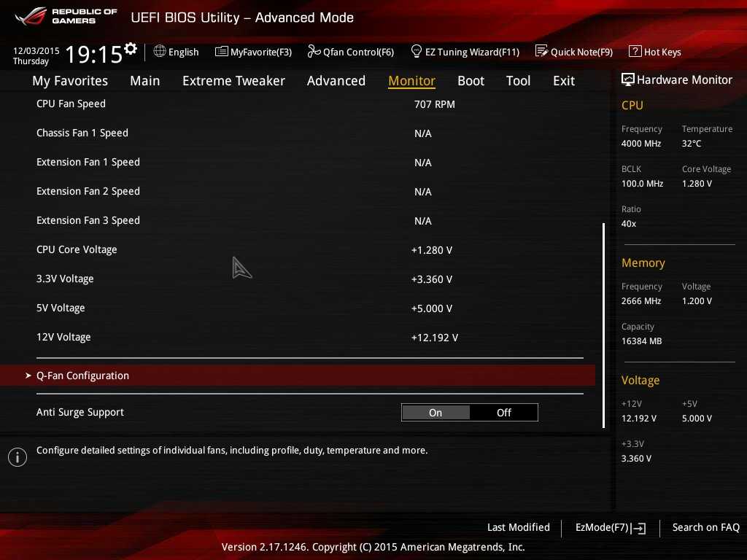
Task: Open the Boot tab
Action: coord(471,81)
